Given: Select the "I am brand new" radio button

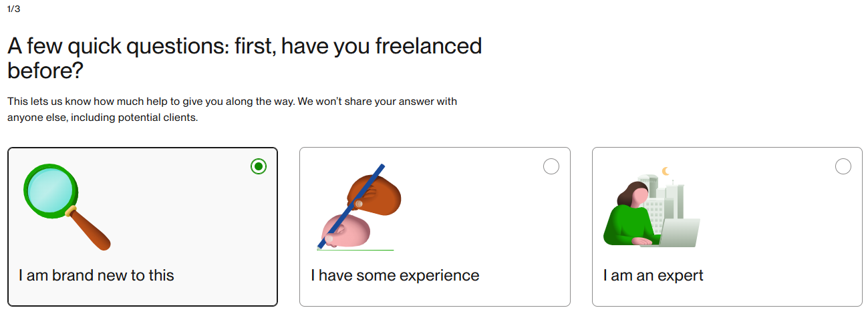Looking at the screenshot, I should [x=259, y=166].
